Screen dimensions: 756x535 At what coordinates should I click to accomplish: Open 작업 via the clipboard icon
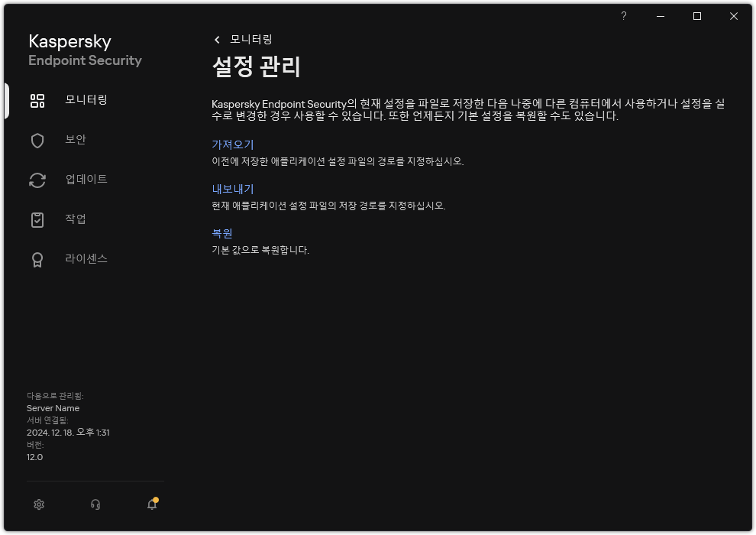(36, 219)
